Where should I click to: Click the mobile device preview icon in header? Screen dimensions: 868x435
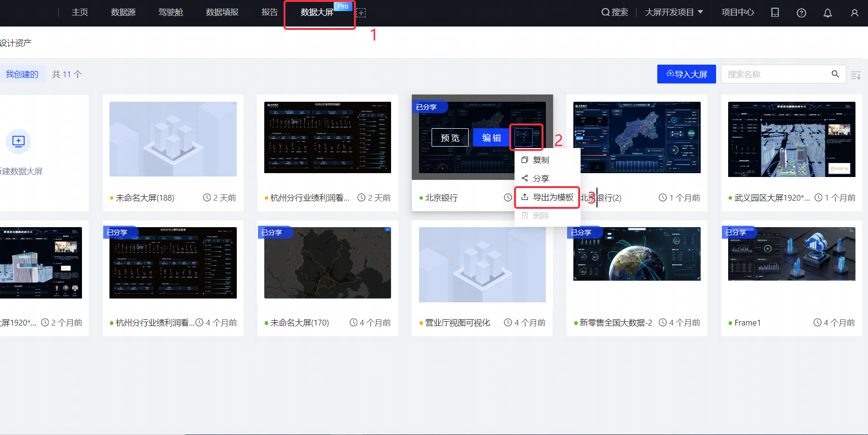click(x=774, y=13)
